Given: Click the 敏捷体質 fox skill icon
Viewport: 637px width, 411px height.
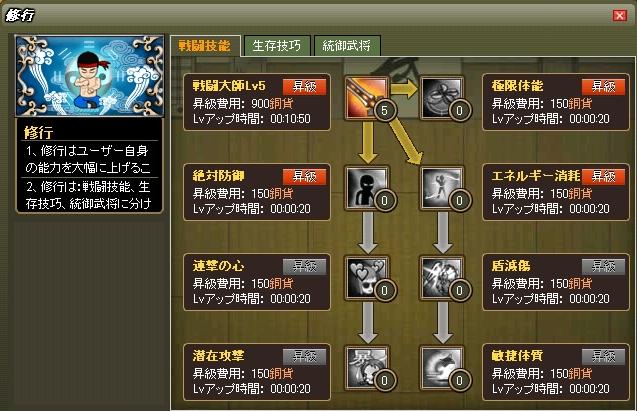Looking at the screenshot, I should [x=442, y=368].
